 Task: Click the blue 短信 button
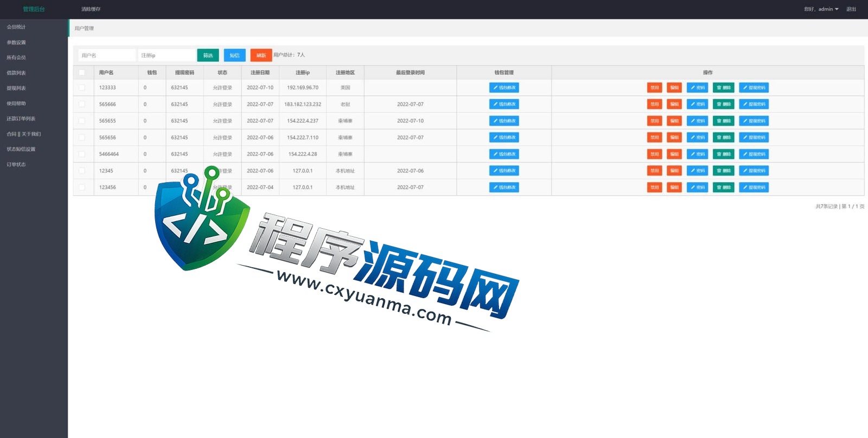coord(234,55)
